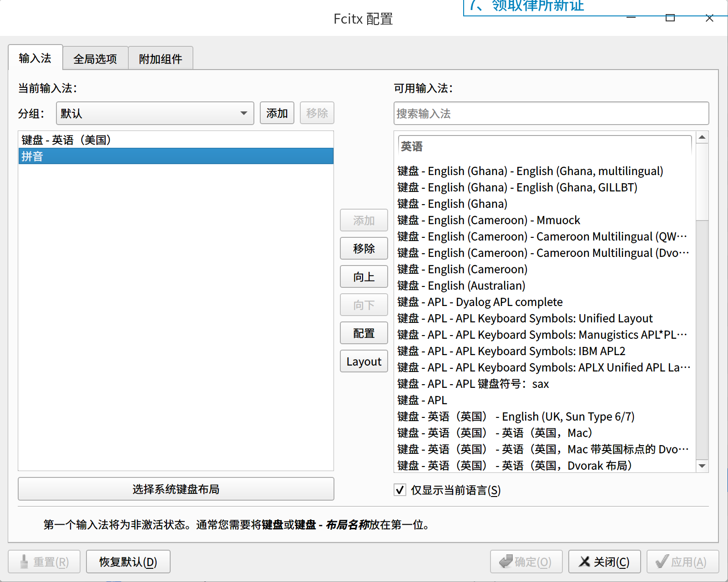The width and height of the screenshot is (728, 582).
Task: Open the 全局选项 tab
Action: (x=95, y=59)
